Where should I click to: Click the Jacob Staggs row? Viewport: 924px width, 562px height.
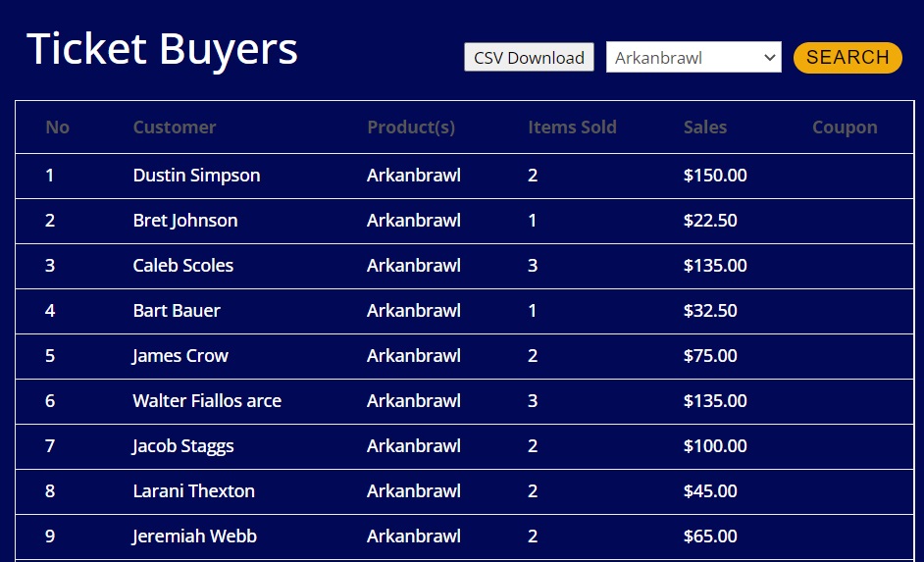tap(183, 446)
